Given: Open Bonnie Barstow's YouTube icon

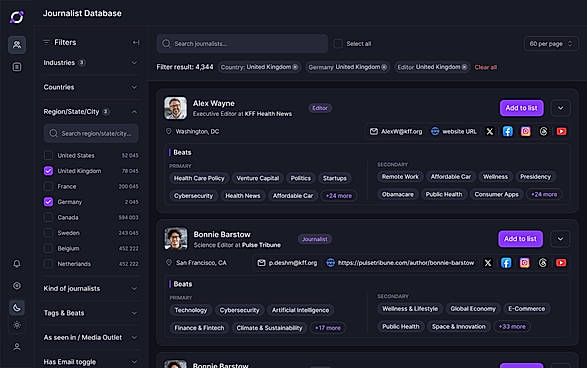Looking at the screenshot, I should click(x=561, y=263).
